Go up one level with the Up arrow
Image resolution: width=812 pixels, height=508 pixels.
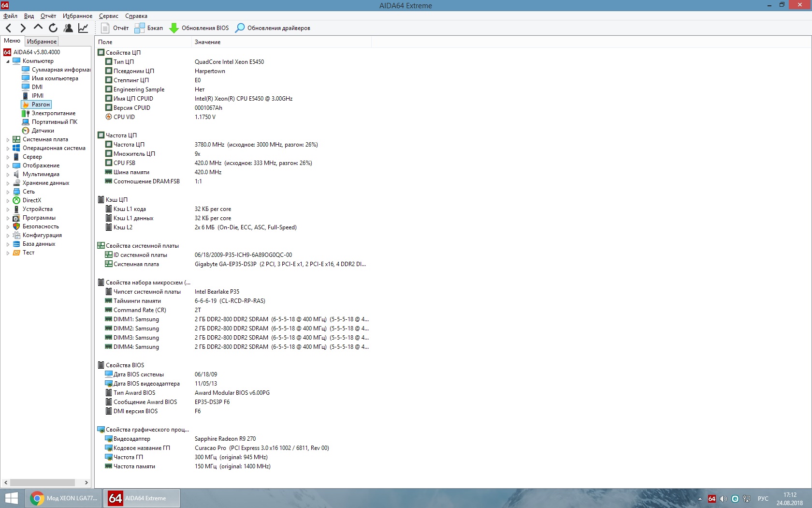38,28
